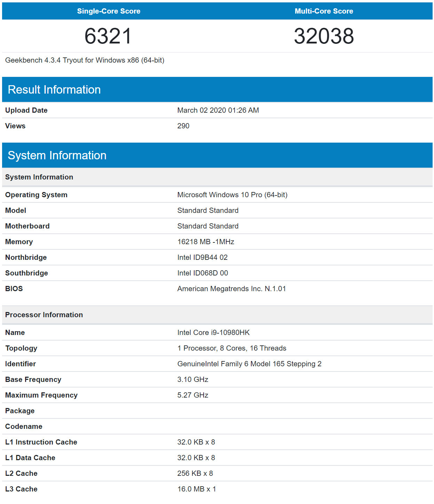Screen dimensions: 434x504
Task: Click the Northbridge value Intel ID9B44 02
Action: (x=202, y=257)
